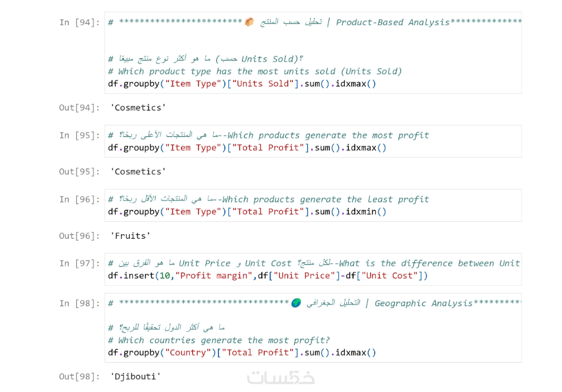The image size is (562, 392).
Task: Click the package emoji in Product-Based Analysis comment
Action: coord(250,22)
